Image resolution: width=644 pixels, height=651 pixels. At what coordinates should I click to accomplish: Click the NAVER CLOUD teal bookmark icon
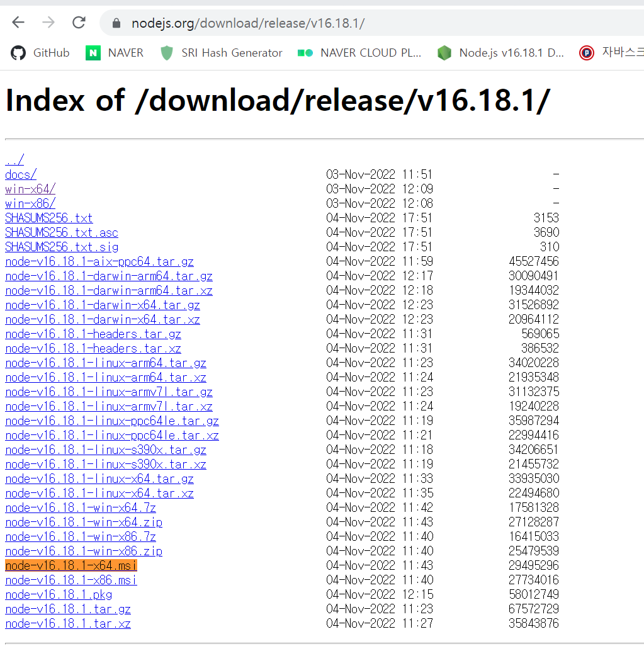click(305, 53)
